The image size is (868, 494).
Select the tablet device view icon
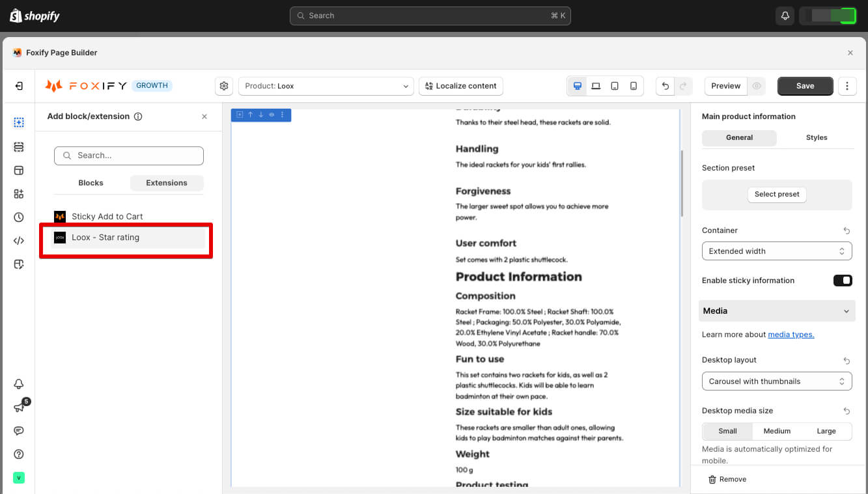point(615,86)
